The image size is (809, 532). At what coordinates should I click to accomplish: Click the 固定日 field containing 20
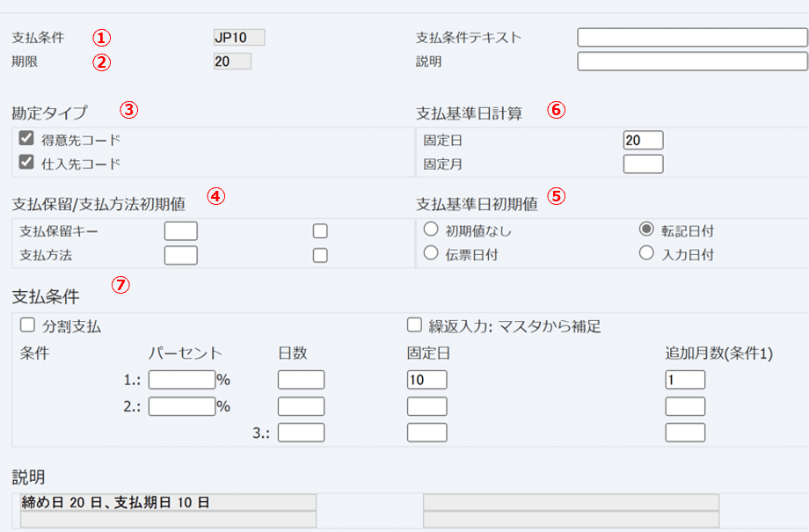(643, 139)
